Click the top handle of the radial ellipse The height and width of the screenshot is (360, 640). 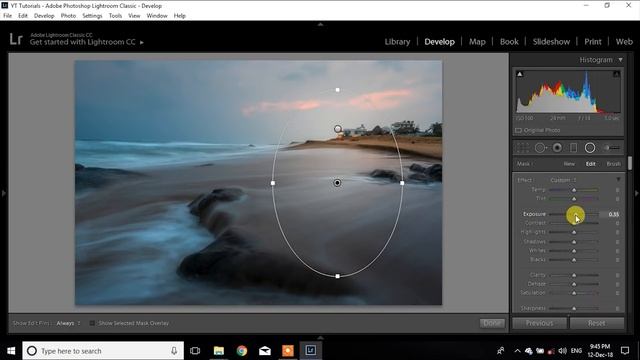coord(338,90)
